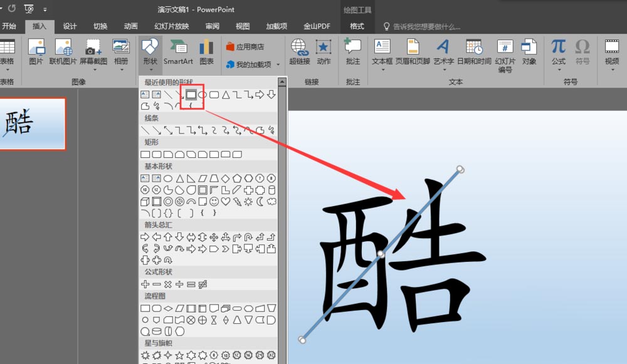Select the right block arrow under 箭头总汇

pyautogui.click(x=145, y=237)
